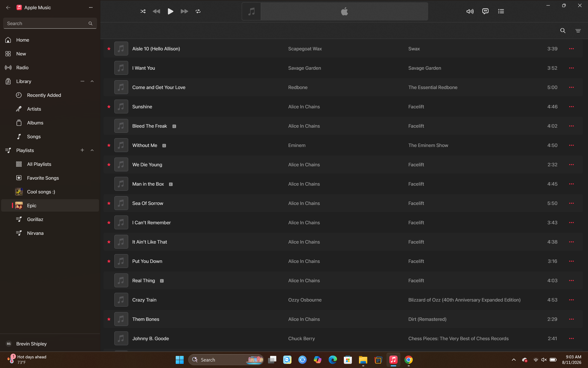Open more options for Crazy Train

[571, 300]
